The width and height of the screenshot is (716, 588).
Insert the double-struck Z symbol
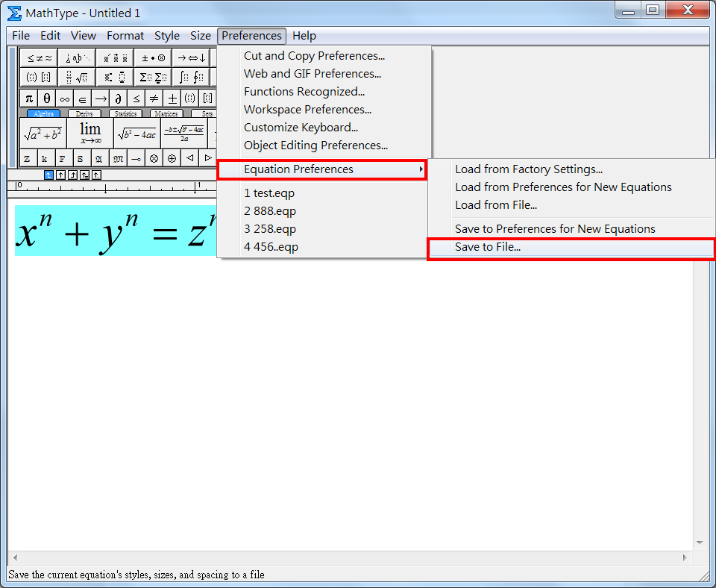(28, 158)
